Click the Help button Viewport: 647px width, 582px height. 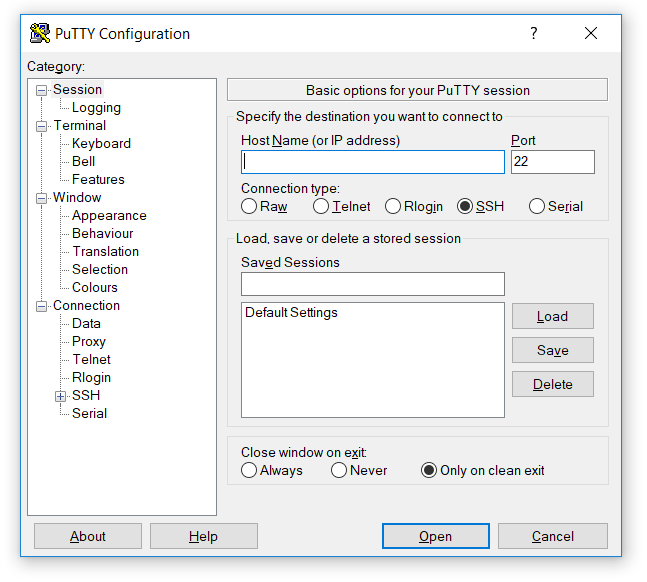pos(204,536)
